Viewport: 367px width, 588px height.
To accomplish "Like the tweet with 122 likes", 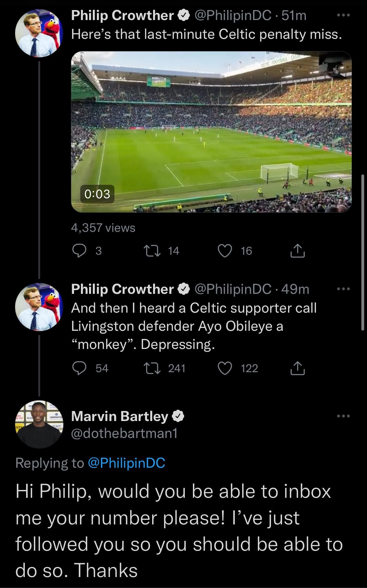I will click(225, 368).
